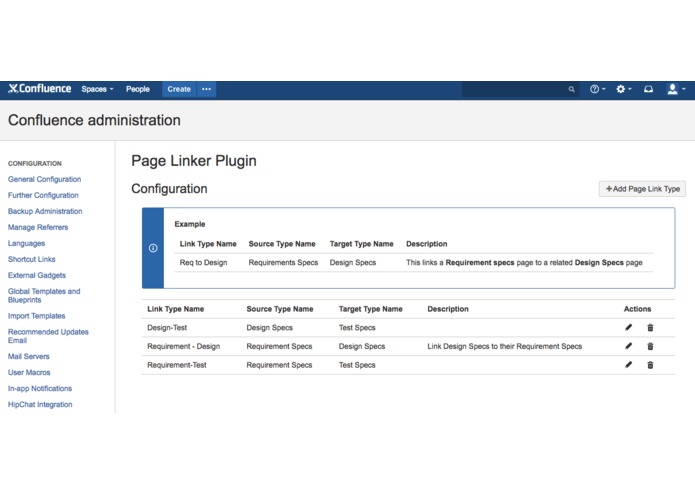Click the Req to Design example cell
This screenshot has height=494, width=695.
coord(203,262)
